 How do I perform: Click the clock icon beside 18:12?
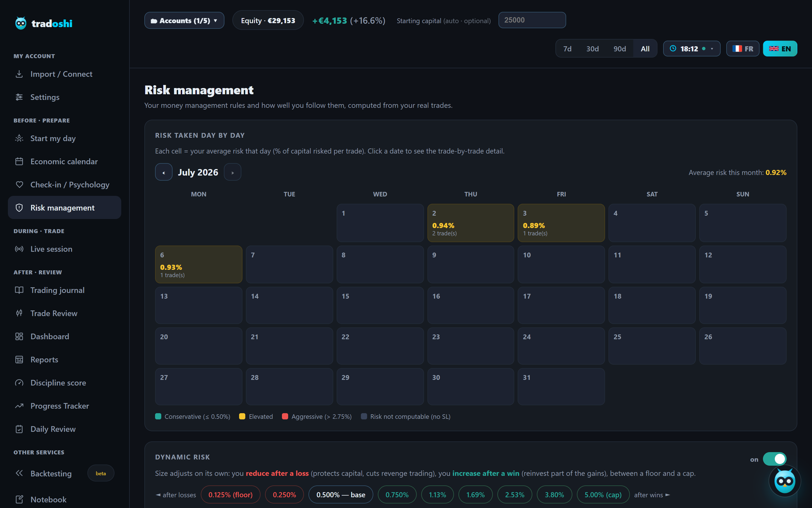[x=673, y=48]
